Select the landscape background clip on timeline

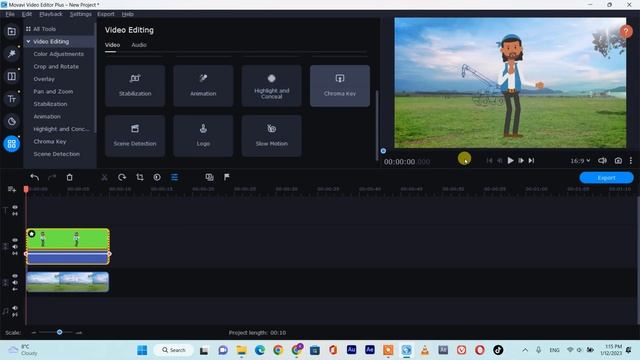pyautogui.click(x=67, y=282)
